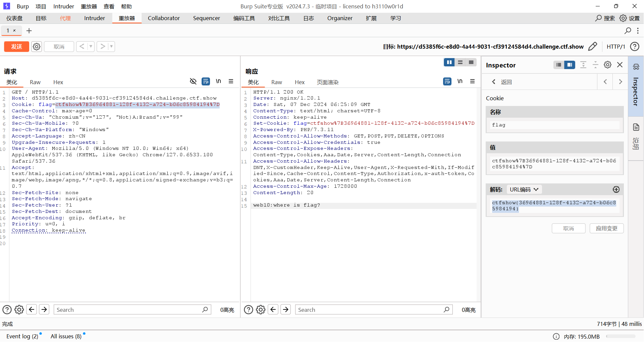Close the Inspector panel
Image resolution: width=644 pixels, height=342 pixels.
620,65
